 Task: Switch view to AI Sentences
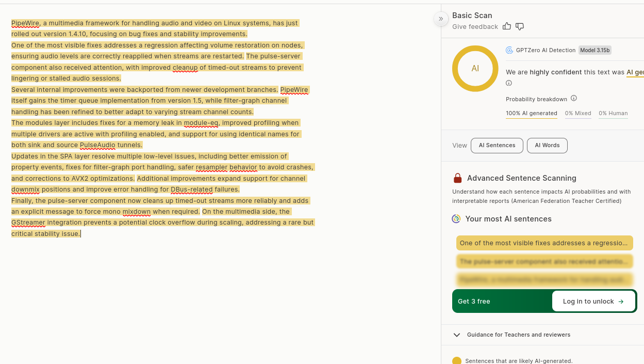click(x=497, y=146)
